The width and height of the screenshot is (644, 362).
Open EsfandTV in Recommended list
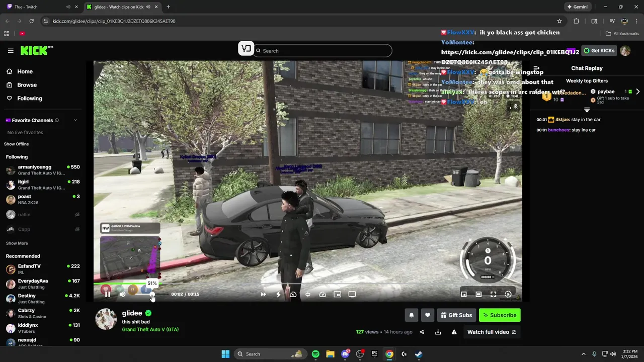pos(43,269)
